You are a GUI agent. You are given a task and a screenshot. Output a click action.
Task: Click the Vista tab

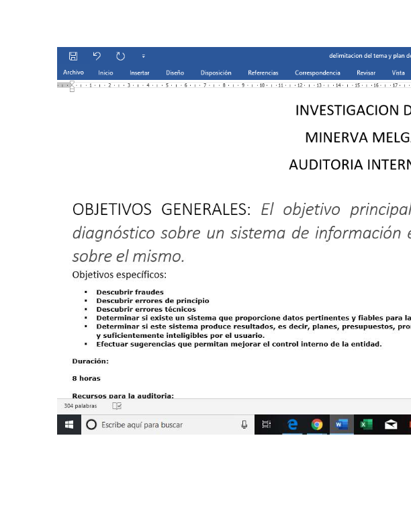398,73
